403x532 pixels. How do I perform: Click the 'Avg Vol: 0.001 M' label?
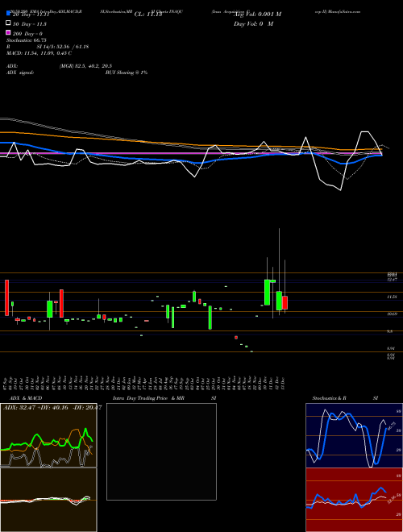pos(257,14)
